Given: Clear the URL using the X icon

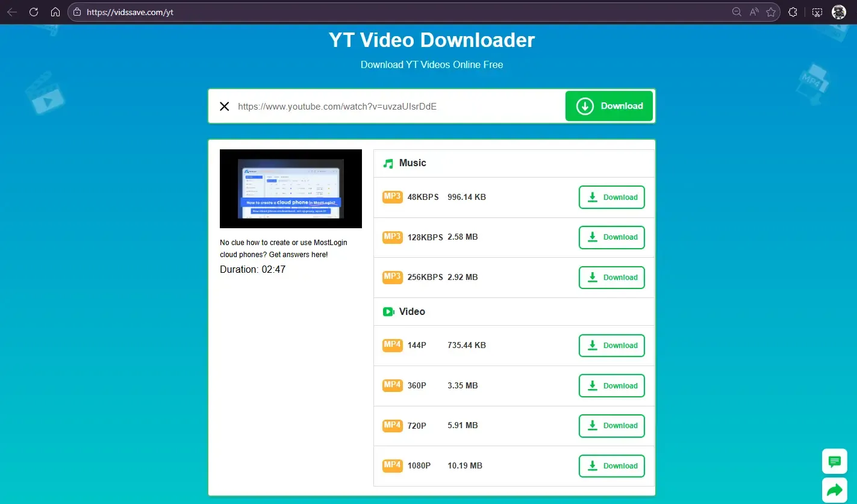Looking at the screenshot, I should [224, 106].
